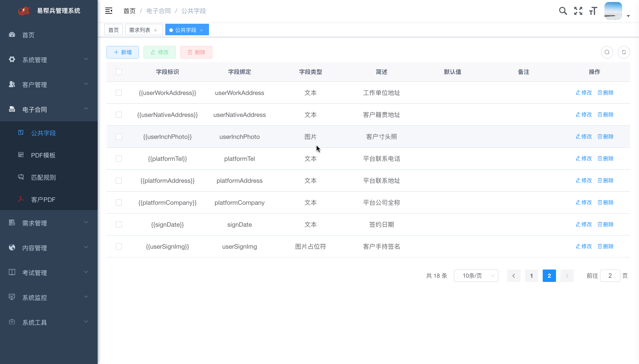Refresh the table with the round refresh button

[624, 52]
